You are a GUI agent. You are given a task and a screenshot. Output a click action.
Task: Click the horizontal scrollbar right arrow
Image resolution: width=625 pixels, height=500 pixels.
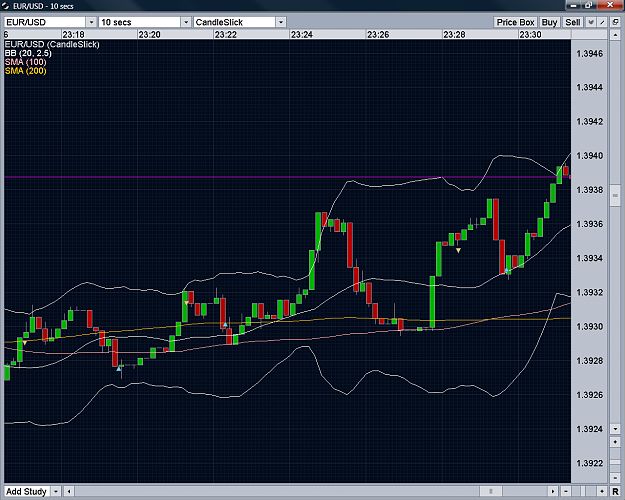(552, 491)
